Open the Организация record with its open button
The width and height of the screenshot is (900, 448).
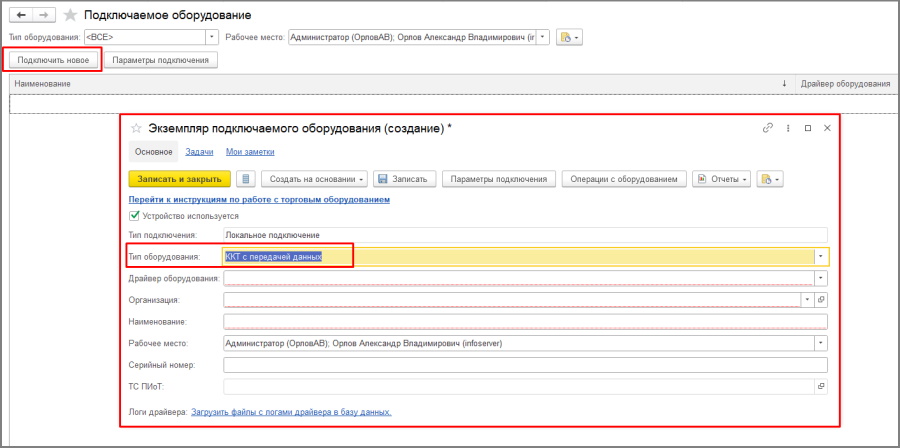(x=821, y=299)
